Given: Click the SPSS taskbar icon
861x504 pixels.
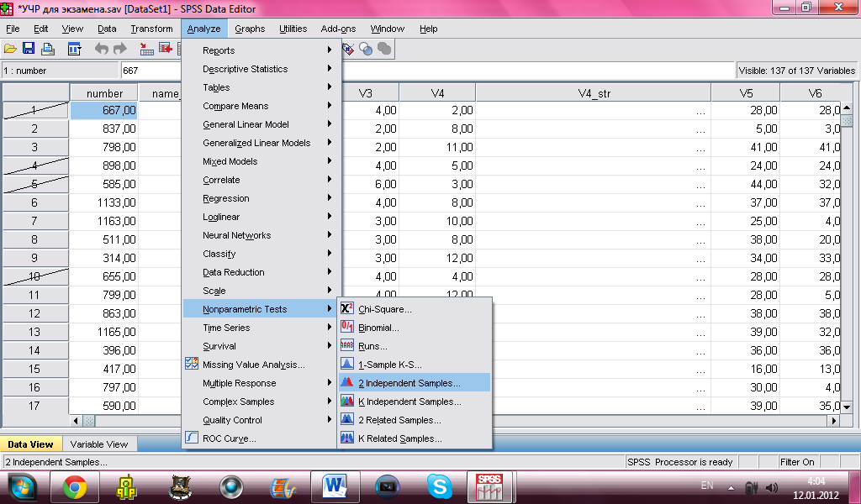Looking at the screenshot, I should 489,487.
